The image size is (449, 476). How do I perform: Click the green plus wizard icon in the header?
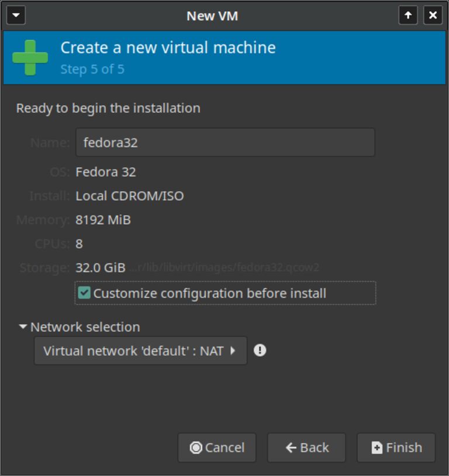[29, 57]
